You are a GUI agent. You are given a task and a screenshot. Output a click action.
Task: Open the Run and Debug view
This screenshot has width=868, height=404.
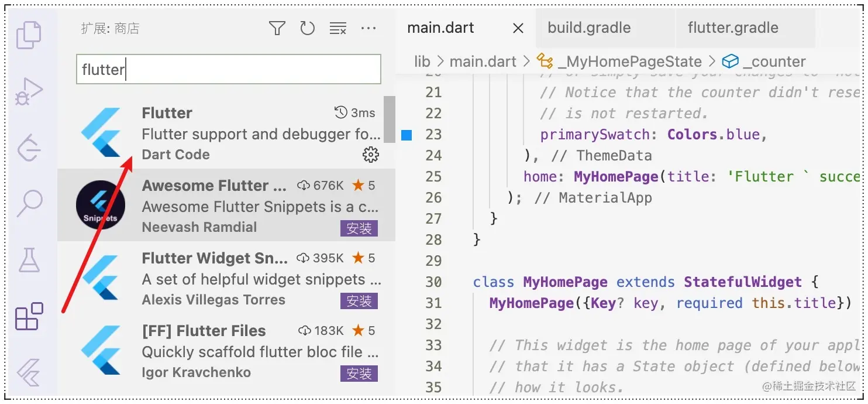29,92
